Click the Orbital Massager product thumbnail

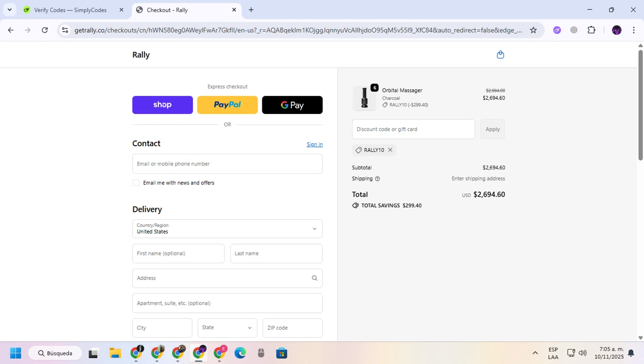(365, 98)
